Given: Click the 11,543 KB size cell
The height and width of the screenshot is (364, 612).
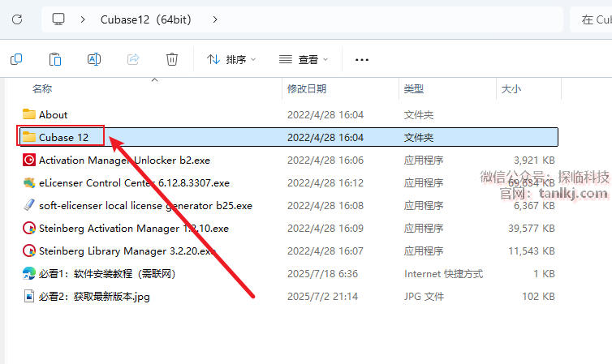Looking at the screenshot, I should (532, 251).
